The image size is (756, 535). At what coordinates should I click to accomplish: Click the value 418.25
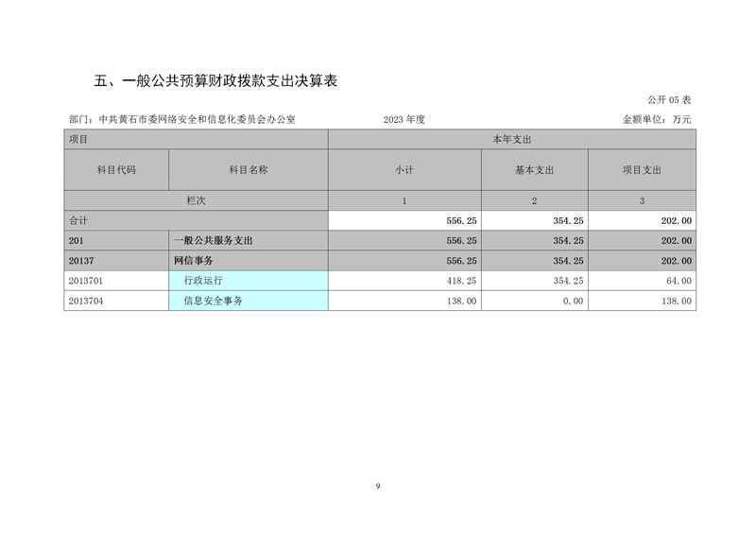click(x=461, y=281)
